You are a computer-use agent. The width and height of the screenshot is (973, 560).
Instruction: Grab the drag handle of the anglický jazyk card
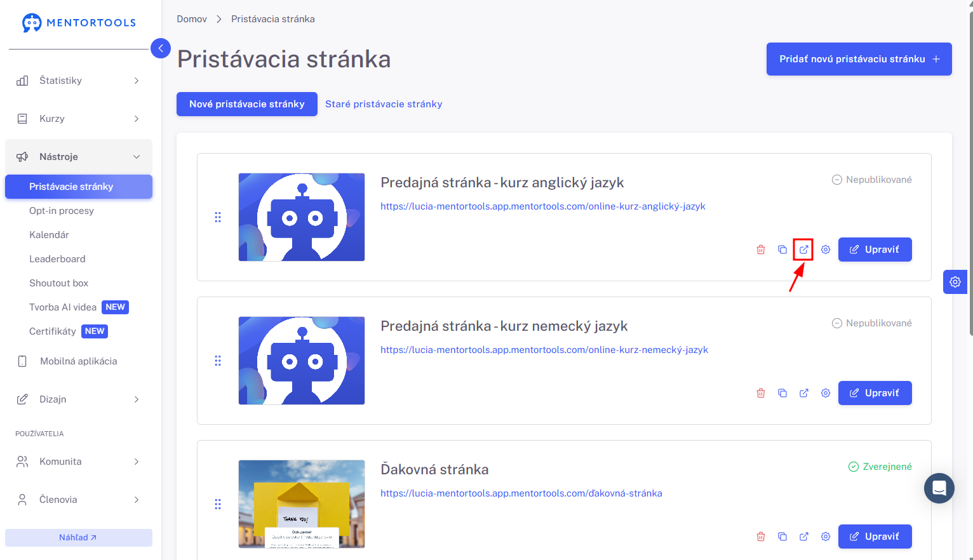tap(218, 217)
